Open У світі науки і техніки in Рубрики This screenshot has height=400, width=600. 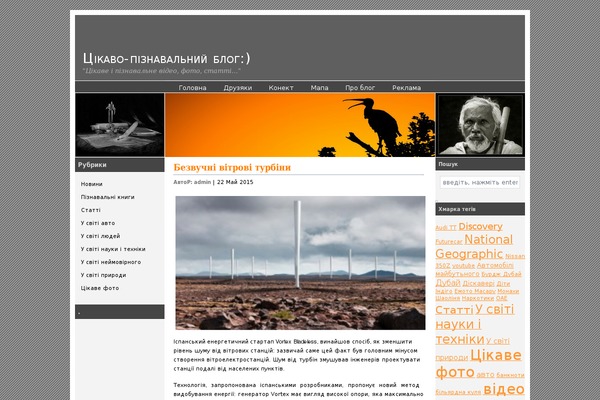113,249
